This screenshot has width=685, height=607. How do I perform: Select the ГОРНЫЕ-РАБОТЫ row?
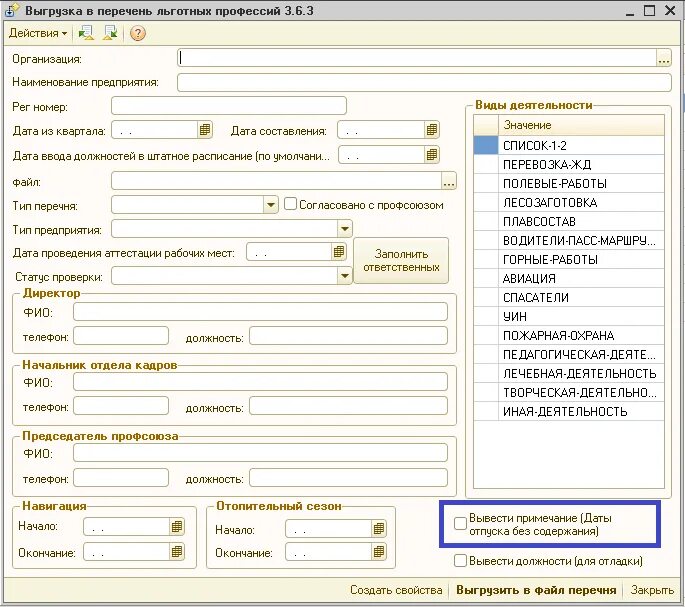point(569,260)
